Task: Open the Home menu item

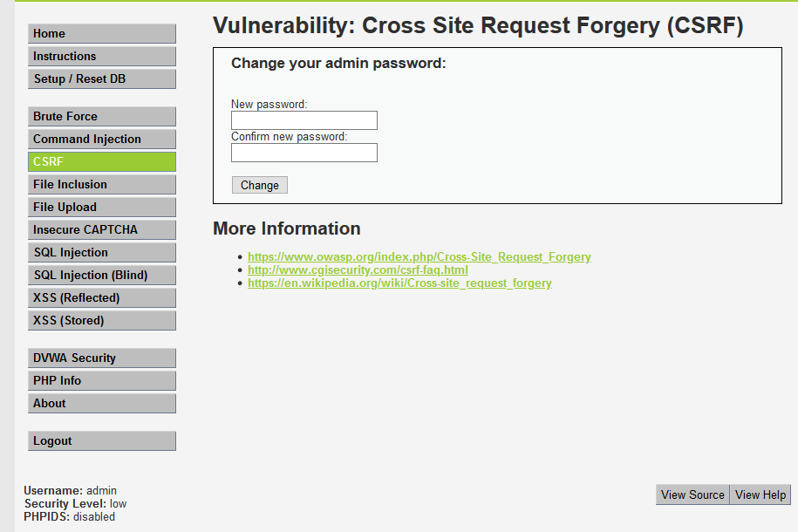Action: (x=101, y=34)
